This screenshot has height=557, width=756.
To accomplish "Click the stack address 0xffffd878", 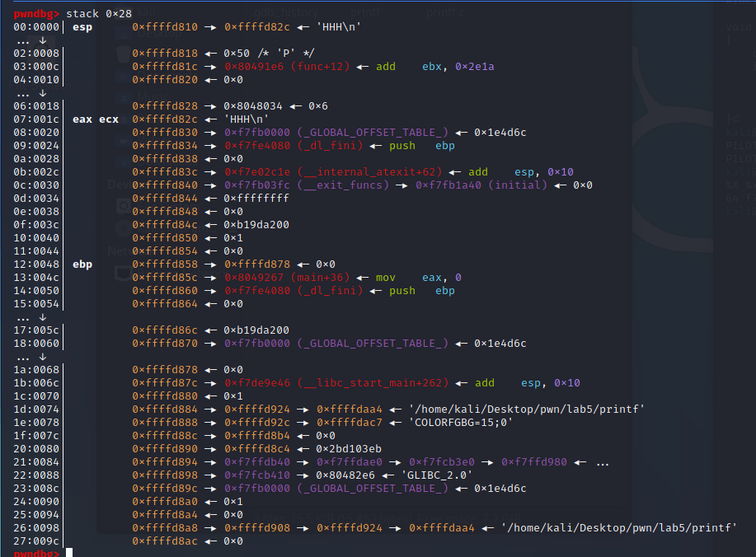I will 165,370.
